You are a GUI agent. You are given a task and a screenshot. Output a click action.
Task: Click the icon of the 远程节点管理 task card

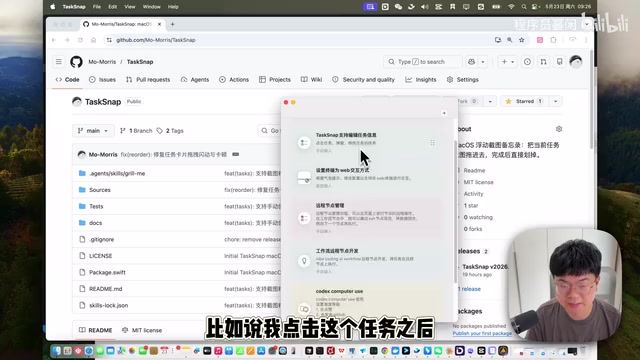click(304, 218)
